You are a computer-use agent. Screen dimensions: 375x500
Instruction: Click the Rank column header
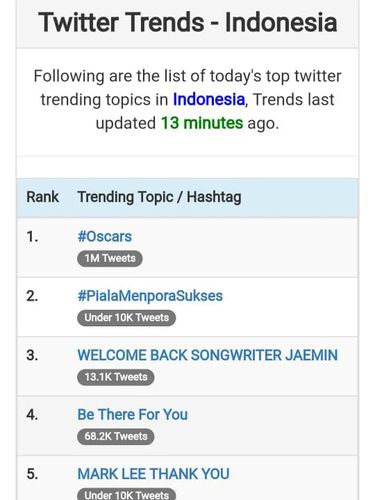(x=42, y=197)
